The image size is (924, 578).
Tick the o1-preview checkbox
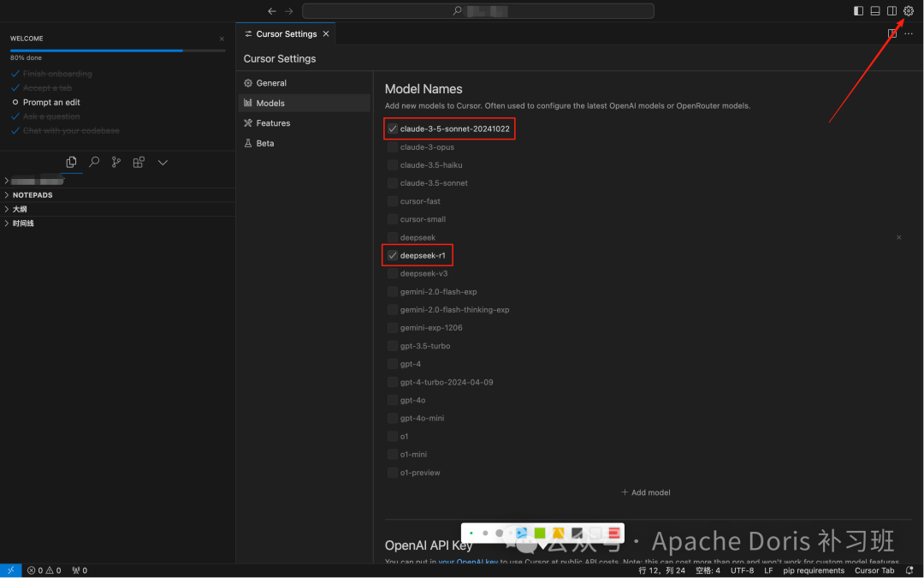point(393,473)
